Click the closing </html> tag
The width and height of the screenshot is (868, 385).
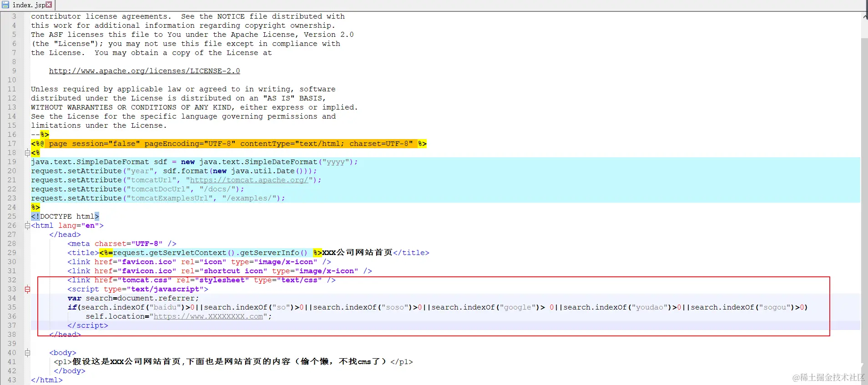coord(47,380)
